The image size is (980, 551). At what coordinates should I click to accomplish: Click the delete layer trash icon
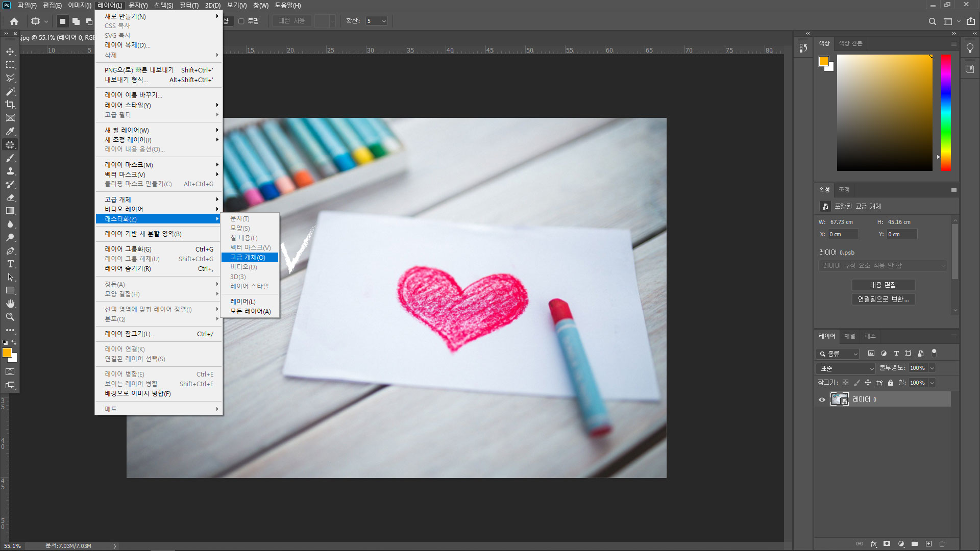tap(942, 544)
